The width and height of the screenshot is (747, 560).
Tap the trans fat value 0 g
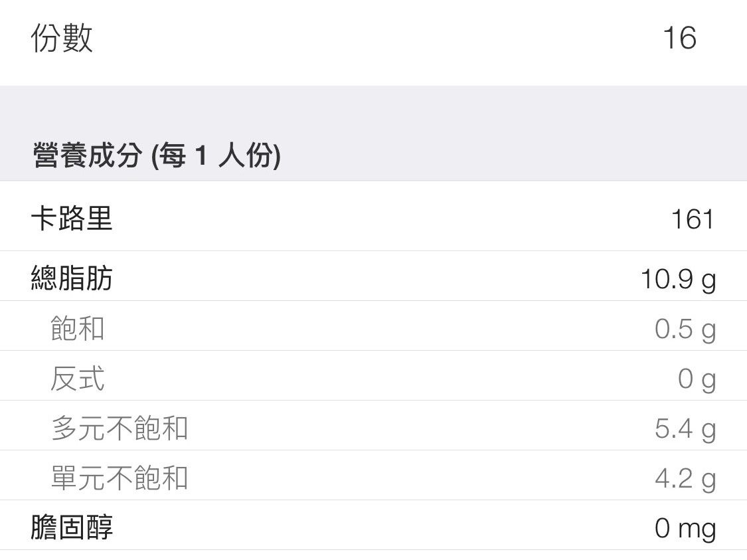click(x=697, y=379)
